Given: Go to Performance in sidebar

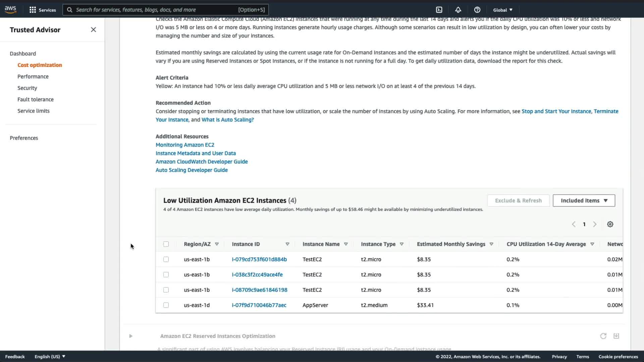Looking at the screenshot, I should coord(33,76).
